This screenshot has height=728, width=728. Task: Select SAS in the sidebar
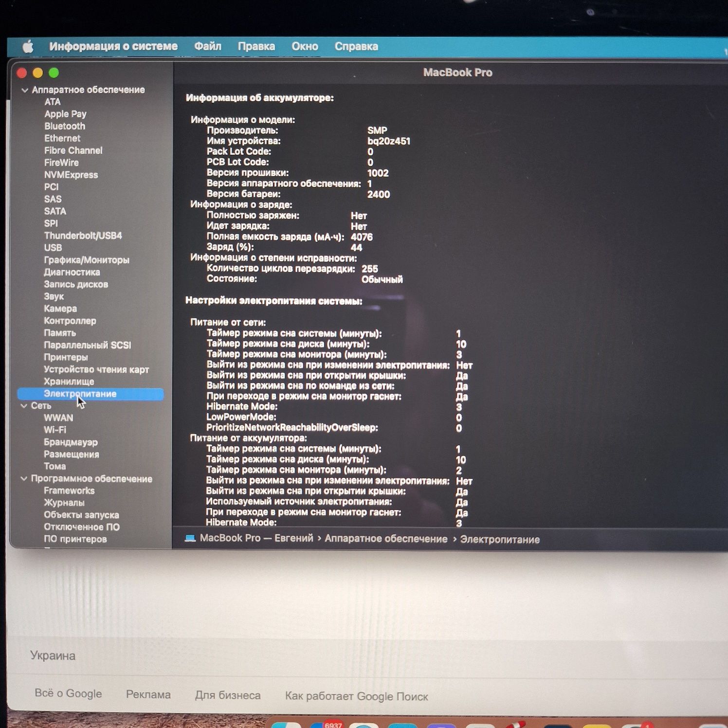pos(53,199)
